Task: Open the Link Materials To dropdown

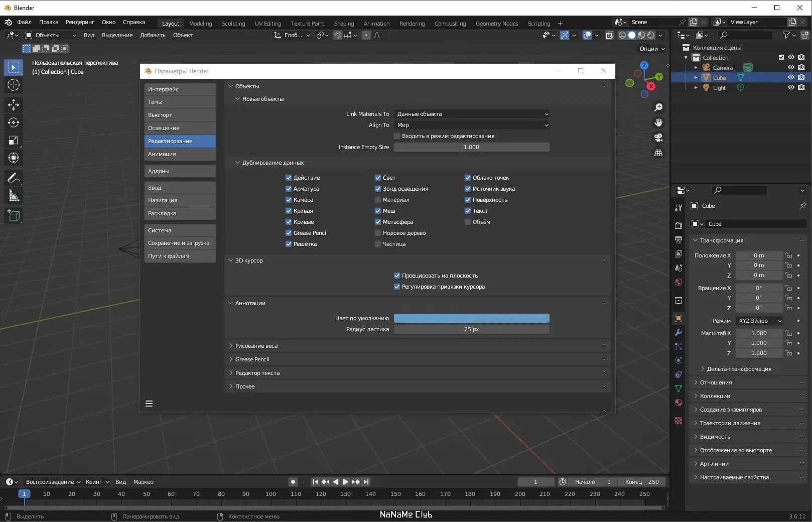Action: tap(471, 114)
